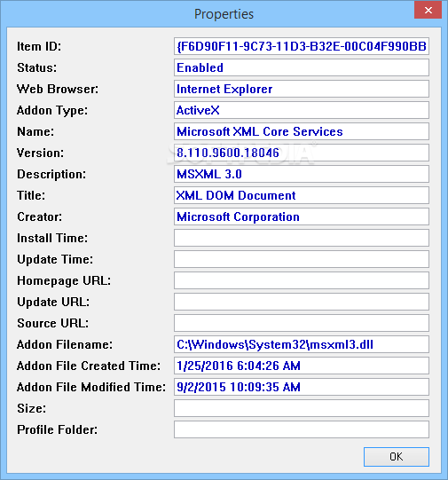Viewport: 448px width, 480px height.
Task: Click the "Update URL:" label
Action: point(53,303)
